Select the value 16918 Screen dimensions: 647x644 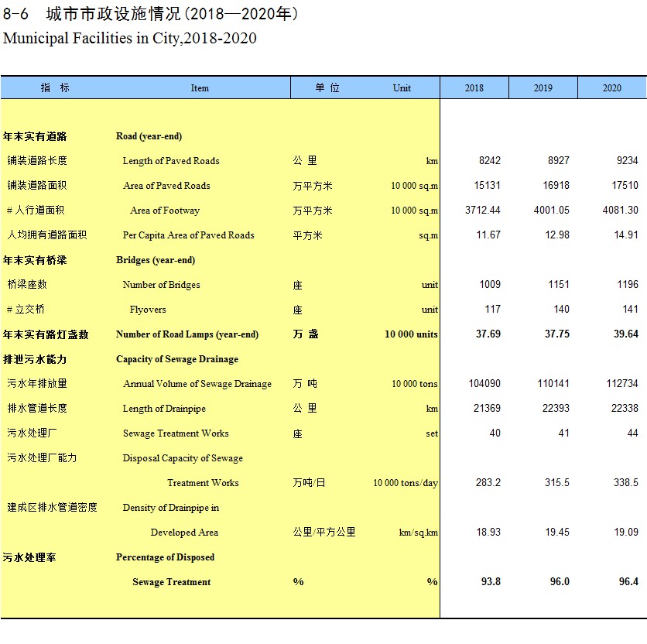point(556,185)
